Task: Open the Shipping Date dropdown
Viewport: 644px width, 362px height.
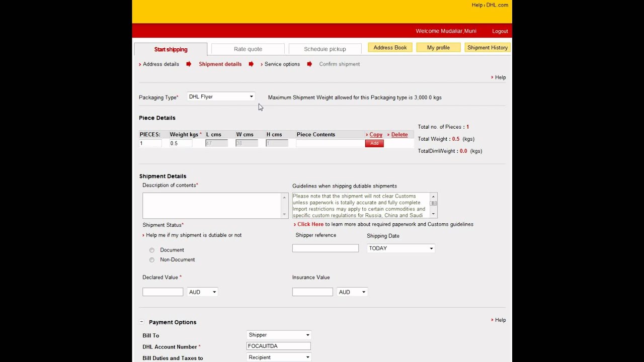Action: [401, 248]
